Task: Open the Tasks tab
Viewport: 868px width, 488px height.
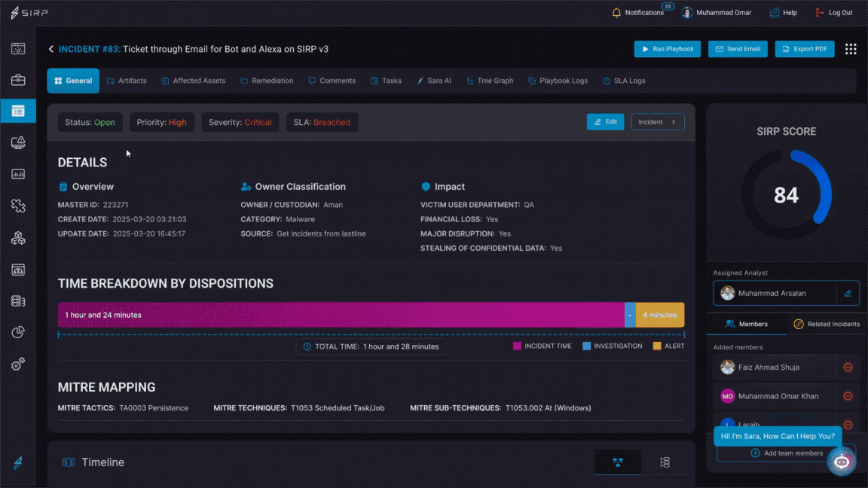Action: tap(386, 81)
